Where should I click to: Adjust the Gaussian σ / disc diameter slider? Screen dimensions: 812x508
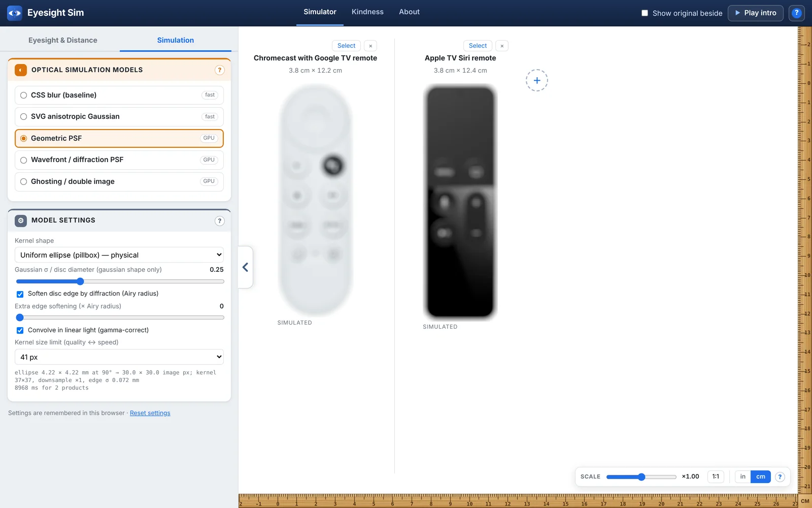click(120, 281)
